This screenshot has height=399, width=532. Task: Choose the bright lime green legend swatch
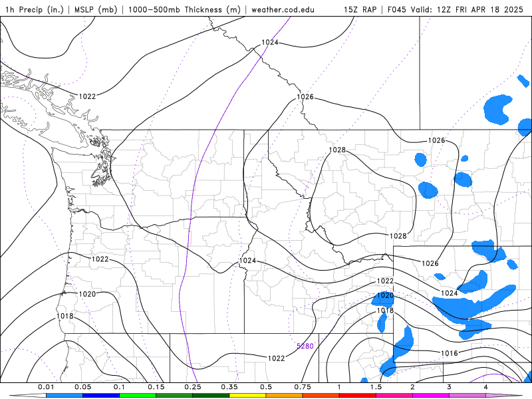tap(138, 395)
